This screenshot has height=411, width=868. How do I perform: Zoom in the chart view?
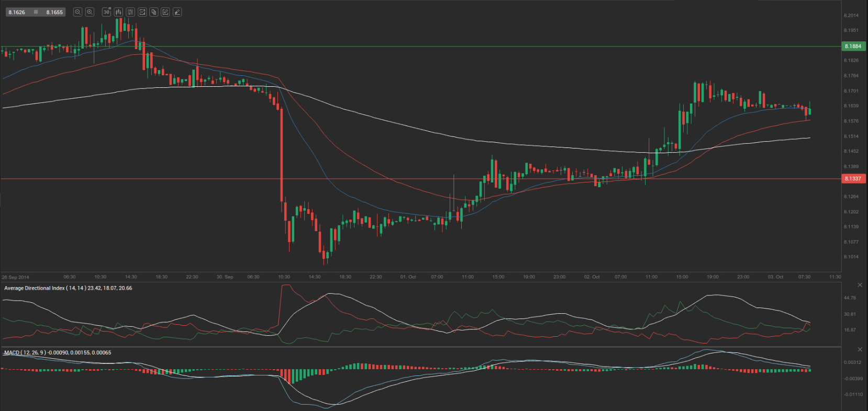point(90,12)
